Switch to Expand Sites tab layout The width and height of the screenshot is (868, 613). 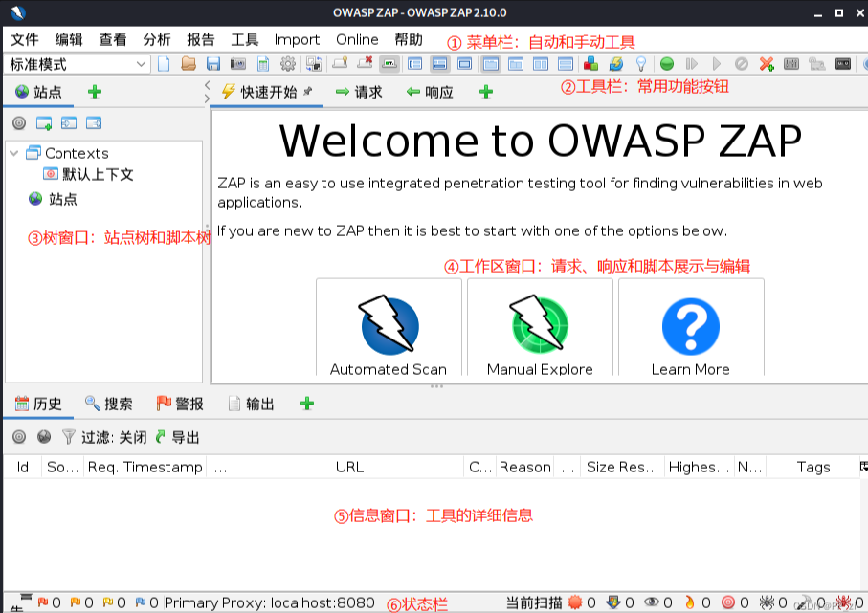pyautogui.click(x=414, y=64)
